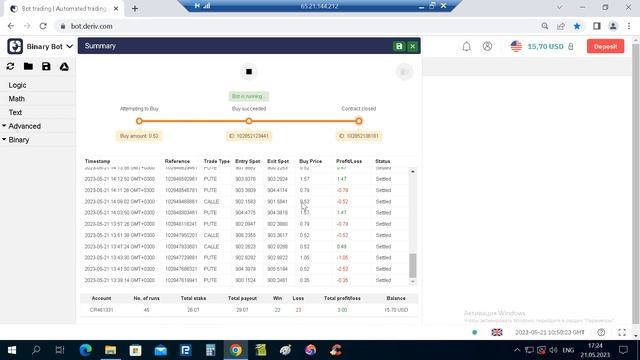Click the Timestamp column header
Viewport: 640px width, 360px height.
coord(98,161)
